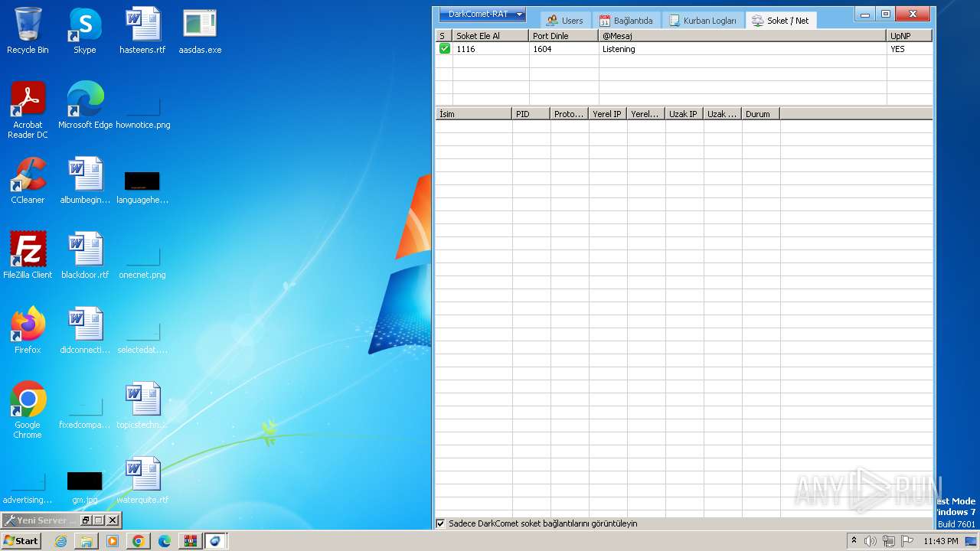Screen dimensions: 980x551
Task: Select the UpNP 'YES' cell
Action: [910, 49]
